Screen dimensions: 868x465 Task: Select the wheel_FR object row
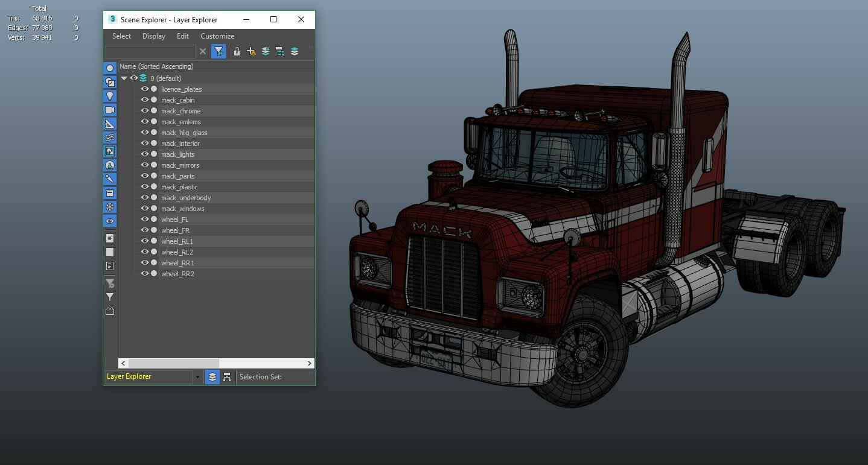click(x=216, y=230)
